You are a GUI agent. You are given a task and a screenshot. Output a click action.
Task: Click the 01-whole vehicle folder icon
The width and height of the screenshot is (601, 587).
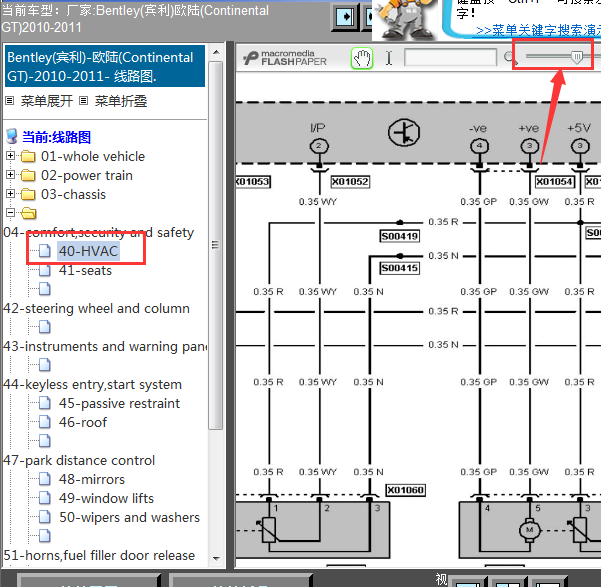[x=28, y=156]
